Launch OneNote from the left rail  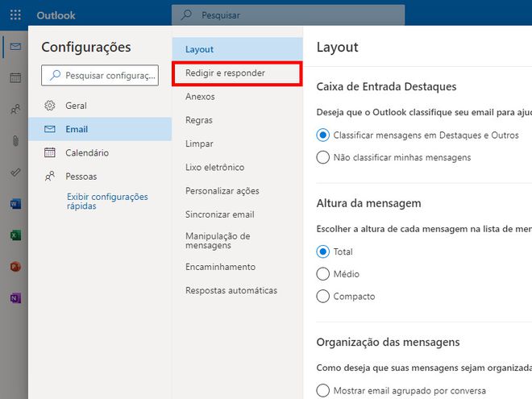pos(15,298)
